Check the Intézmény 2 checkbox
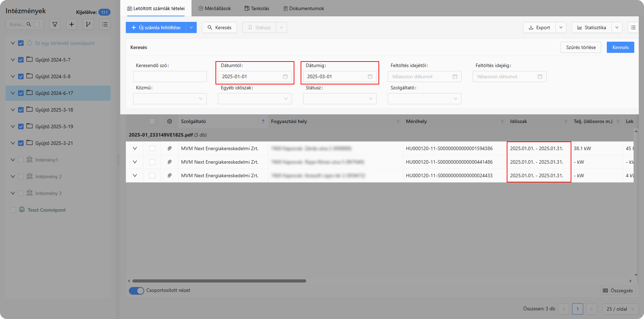The image size is (644, 319). click(21, 177)
